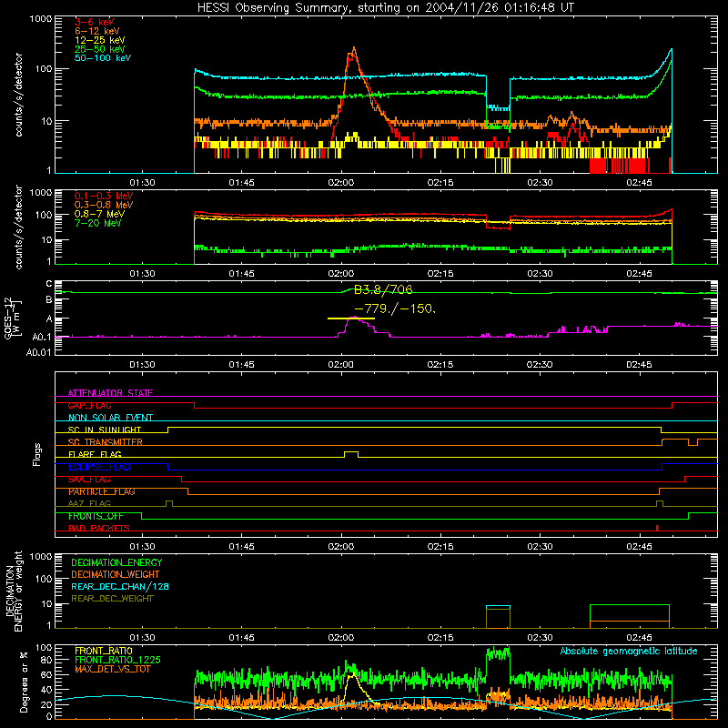Viewport: 728px width, 728px height.
Task: Click the GOES-12 axis title
Action: [x=12, y=318]
